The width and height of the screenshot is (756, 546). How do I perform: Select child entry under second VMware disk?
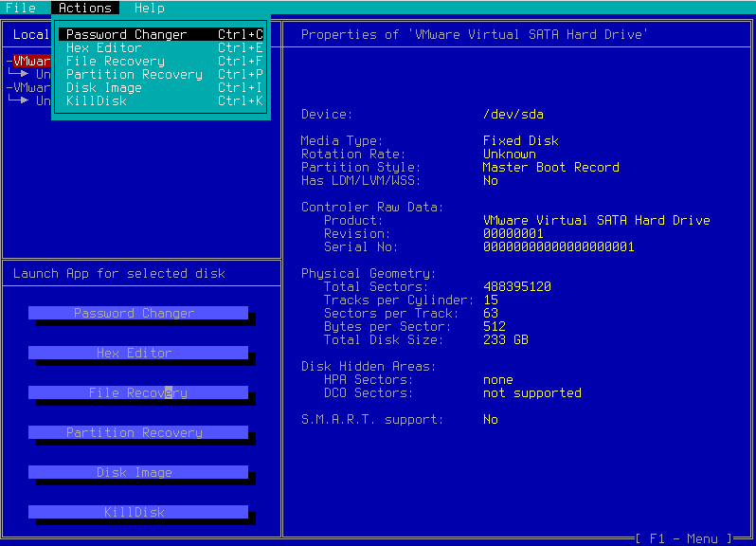(x=43, y=100)
